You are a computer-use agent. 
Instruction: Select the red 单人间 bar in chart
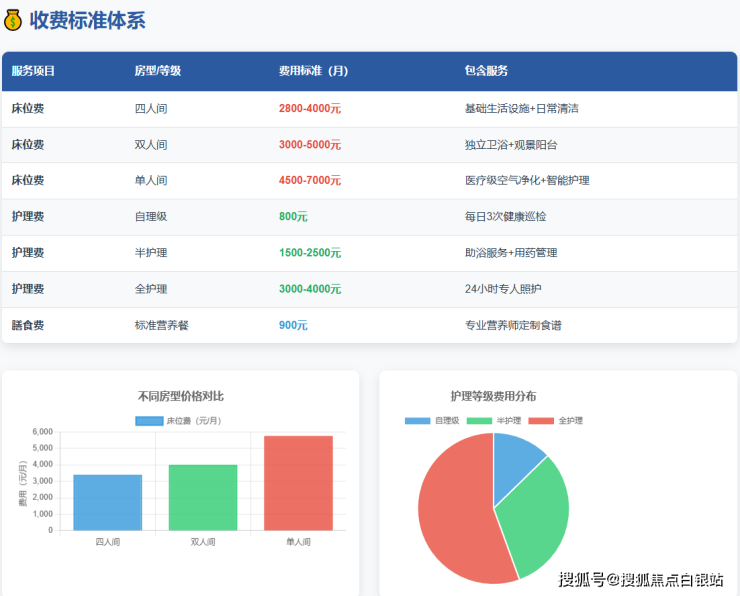point(298,483)
